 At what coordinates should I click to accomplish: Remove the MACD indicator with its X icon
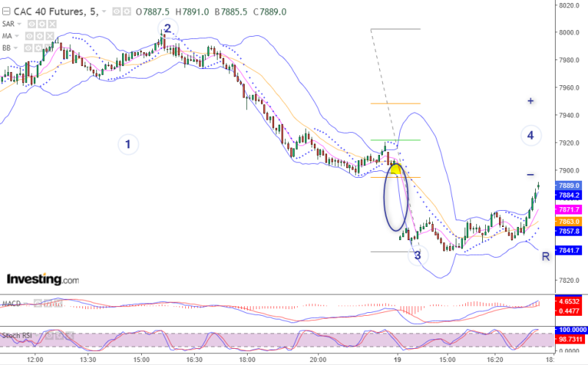click(x=58, y=303)
